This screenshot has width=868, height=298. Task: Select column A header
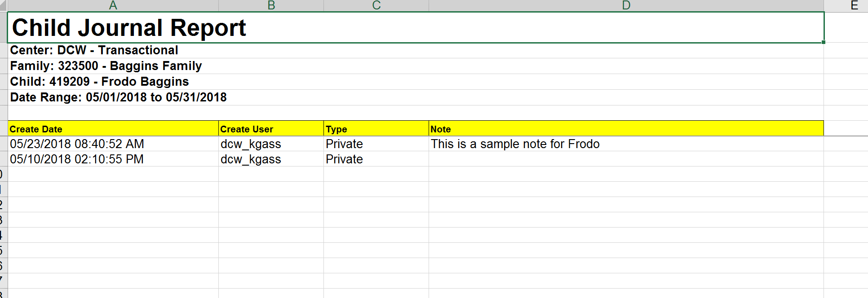click(x=113, y=5)
